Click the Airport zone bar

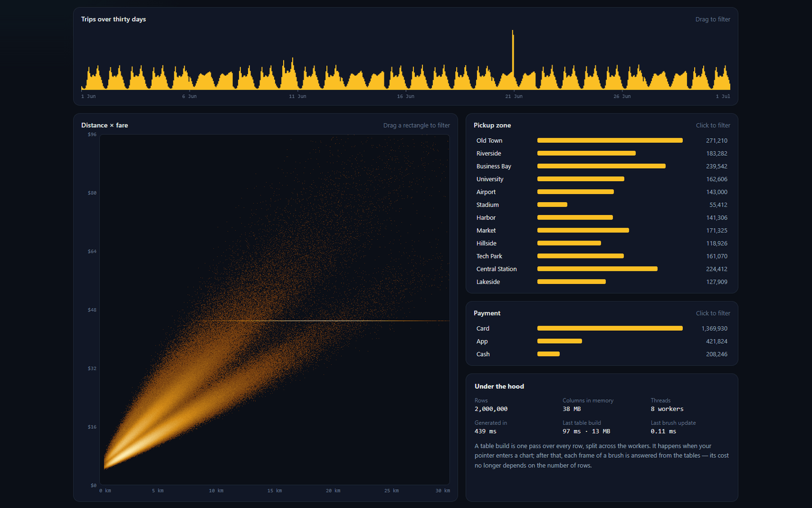coord(575,192)
